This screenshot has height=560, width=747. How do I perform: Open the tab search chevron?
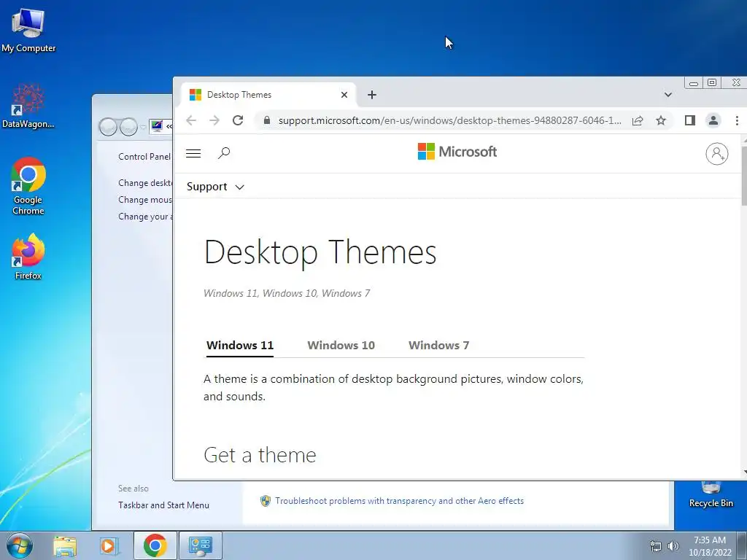(668, 95)
